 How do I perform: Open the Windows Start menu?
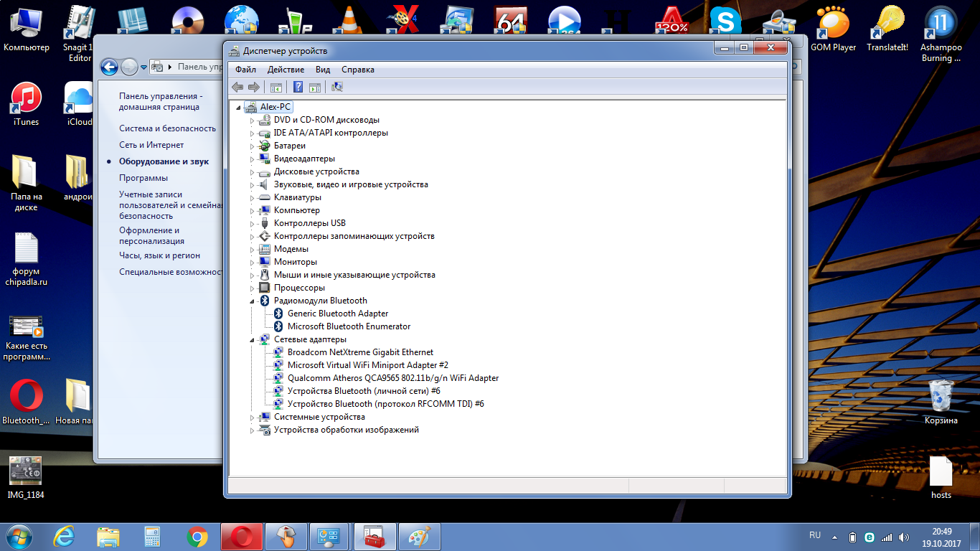[19, 537]
